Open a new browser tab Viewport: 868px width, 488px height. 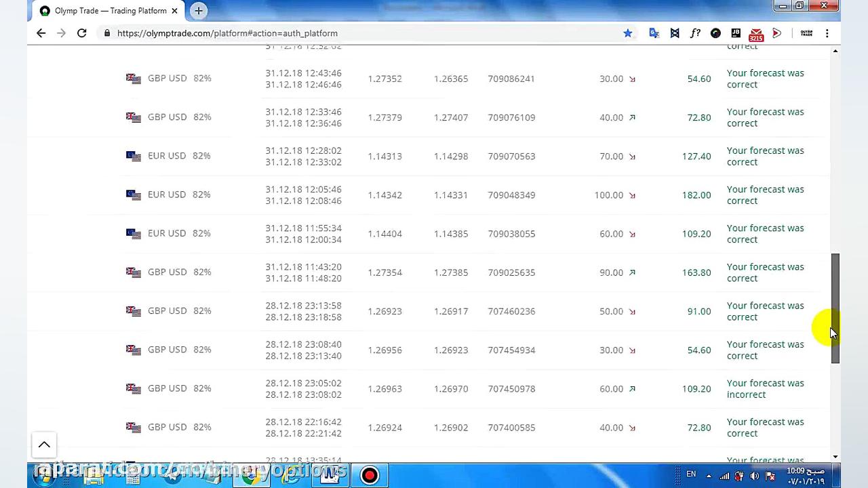tap(199, 11)
